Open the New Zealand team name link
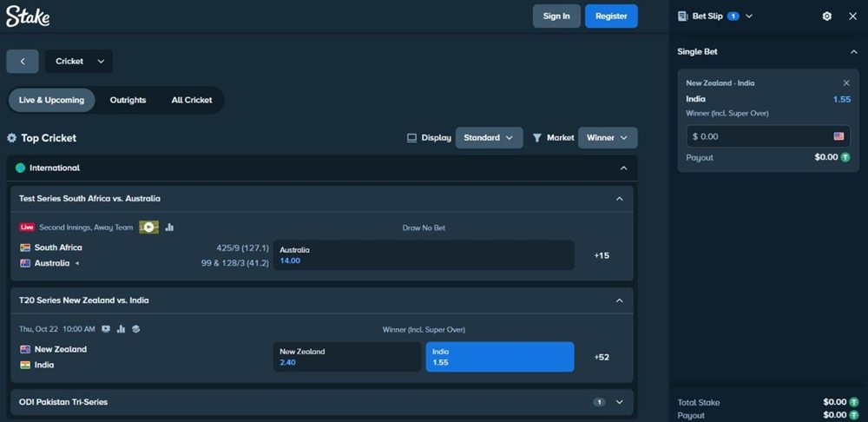The width and height of the screenshot is (868, 422). 61,349
